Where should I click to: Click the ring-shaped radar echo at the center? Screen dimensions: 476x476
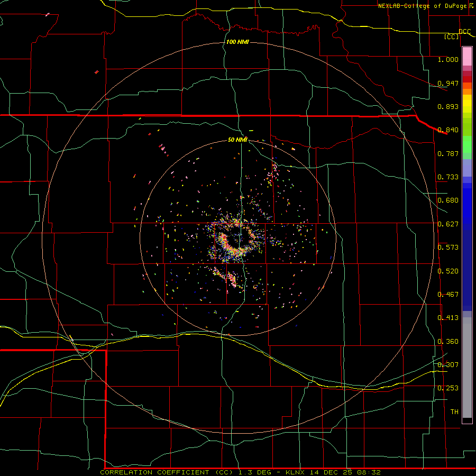click(x=237, y=239)
